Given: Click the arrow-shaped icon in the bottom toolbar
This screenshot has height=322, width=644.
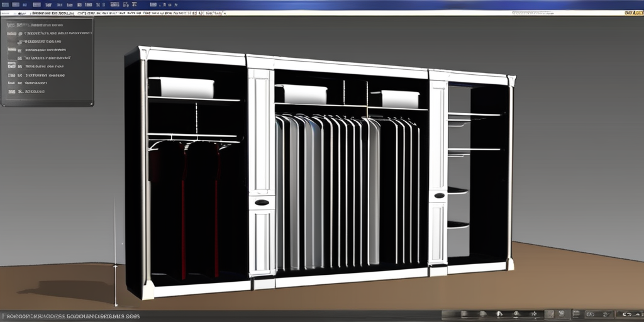Looking at the screenshot, I should point(498,314).
